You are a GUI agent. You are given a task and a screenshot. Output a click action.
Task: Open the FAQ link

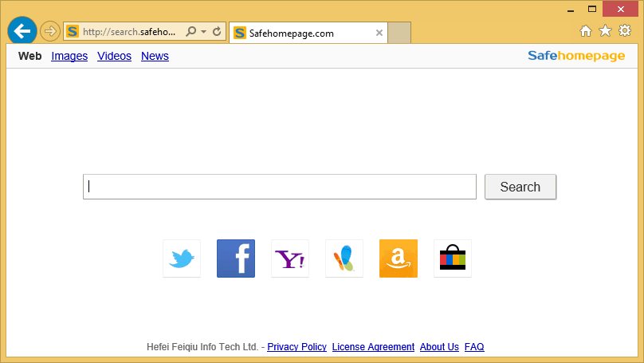click(474, 347)
